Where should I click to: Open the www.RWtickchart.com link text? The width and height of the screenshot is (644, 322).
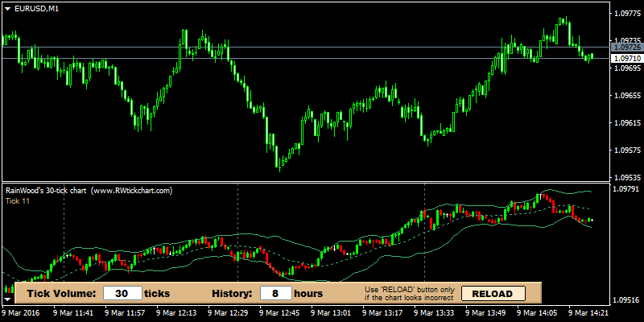pyautogui.click(x=132, y=191)
